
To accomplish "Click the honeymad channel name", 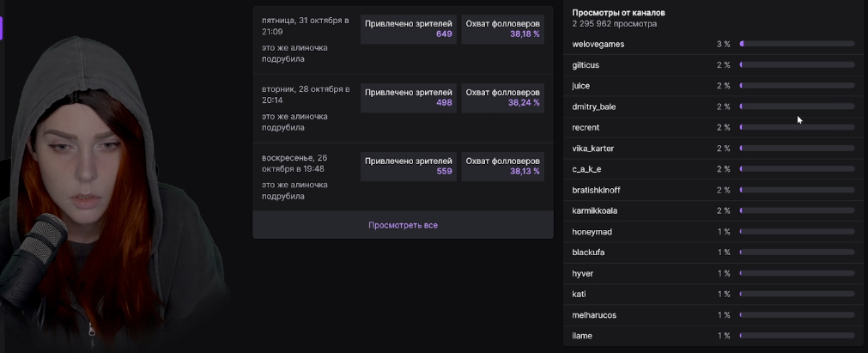I will [x=592, y=232].
